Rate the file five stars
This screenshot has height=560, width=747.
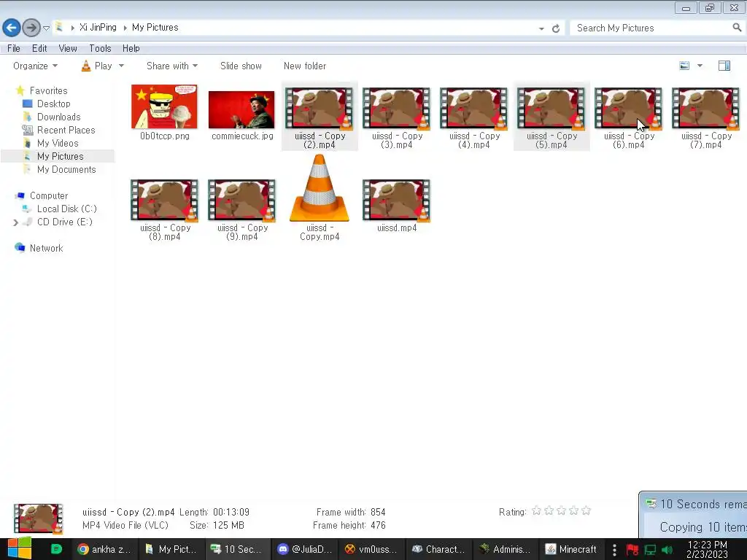click(587, 511)
